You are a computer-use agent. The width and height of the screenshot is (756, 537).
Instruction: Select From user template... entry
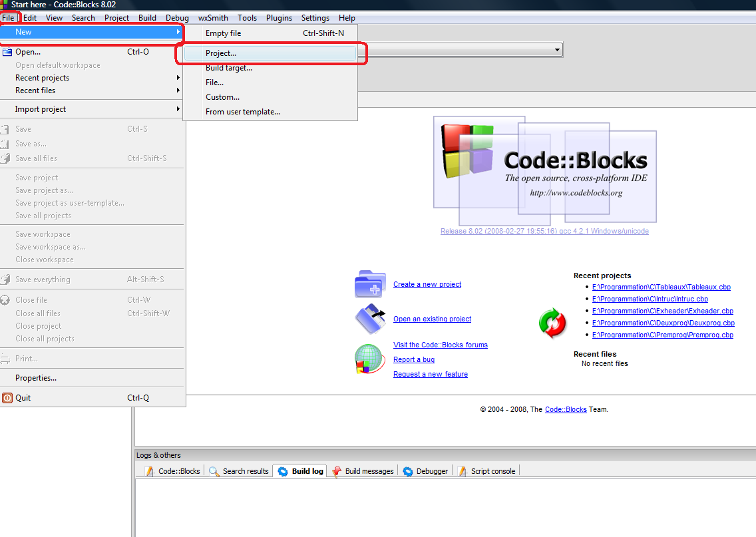[x=270, y=111]
